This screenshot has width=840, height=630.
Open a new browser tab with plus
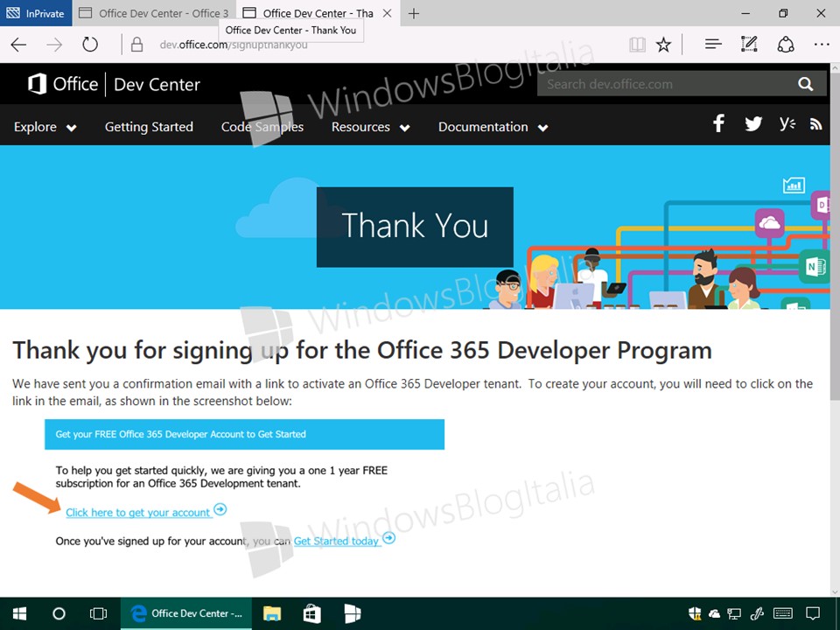(414, 13)
